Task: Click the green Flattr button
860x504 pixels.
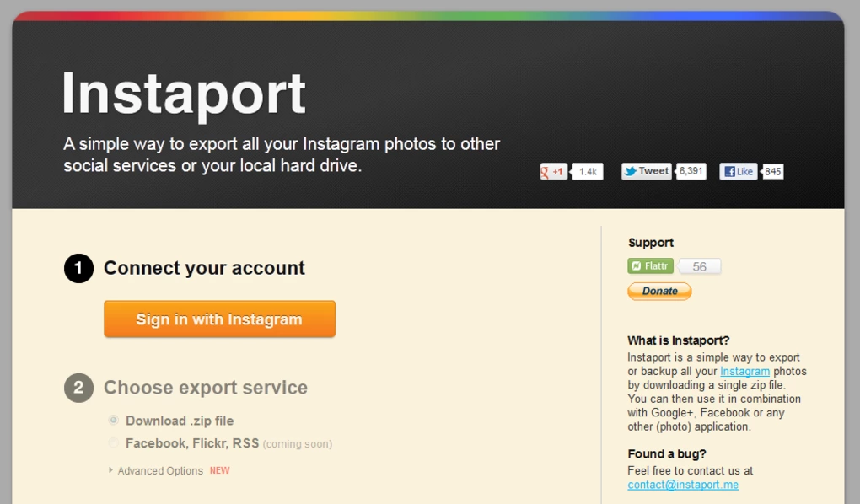Action: (651, 266)
